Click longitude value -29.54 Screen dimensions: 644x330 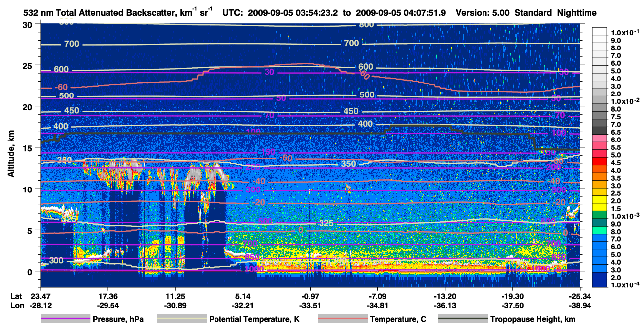tap(107, 305)
